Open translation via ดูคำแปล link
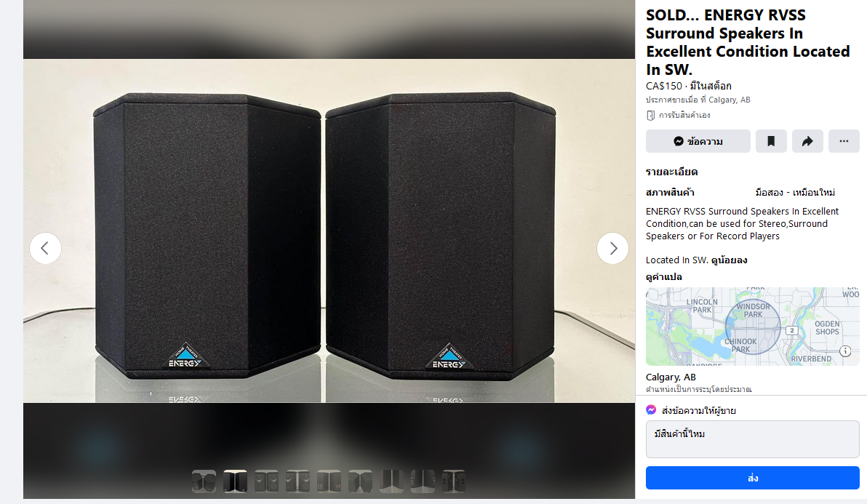This screenshot has width=867, height=504. pos(663,276)
